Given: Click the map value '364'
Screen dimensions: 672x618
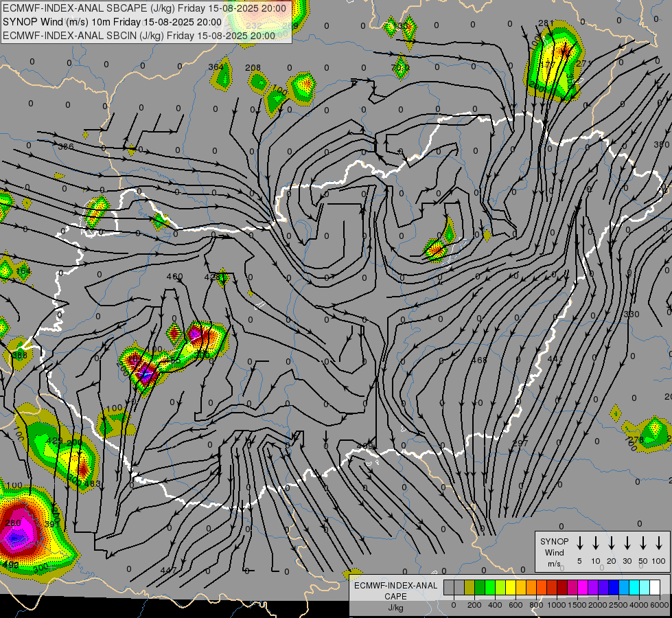Looking at the screenshot, I should [x=216, y=67].
